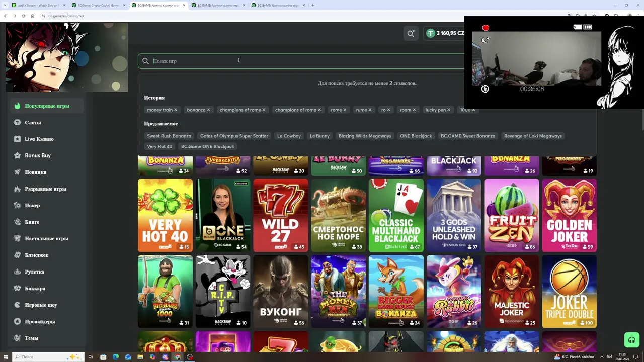Select suggested 'Very Hot 40' chip
The height and width of the screenshot is (362, 644).
pyautogui.click(x=159, y=146)
